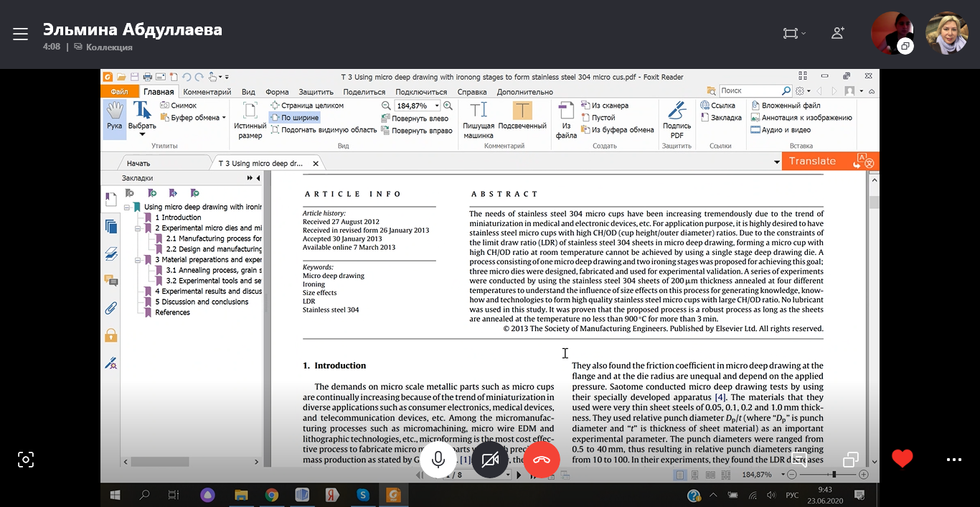Viewport: 980px width, 507px height.
Task: Click the zoom slider in status bar
Action: 834,475
